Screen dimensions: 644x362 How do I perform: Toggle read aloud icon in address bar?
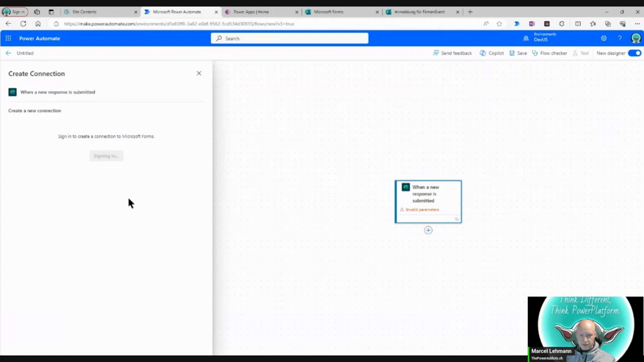tap(486, 24)
